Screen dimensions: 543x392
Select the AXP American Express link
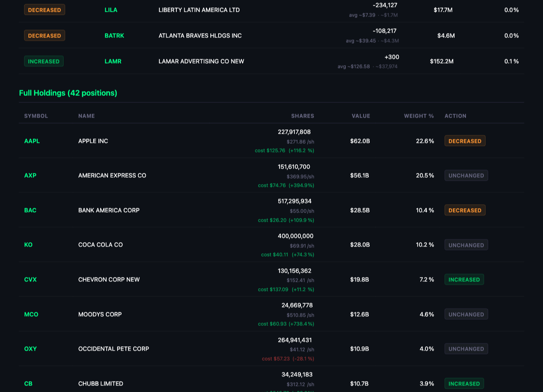click(x=30, y=176)
